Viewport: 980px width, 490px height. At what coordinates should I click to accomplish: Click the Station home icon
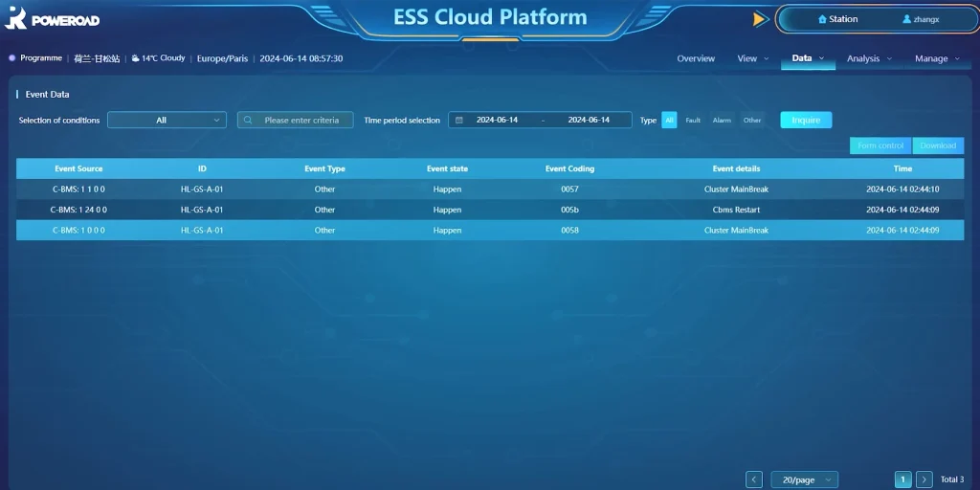point(822,19)
